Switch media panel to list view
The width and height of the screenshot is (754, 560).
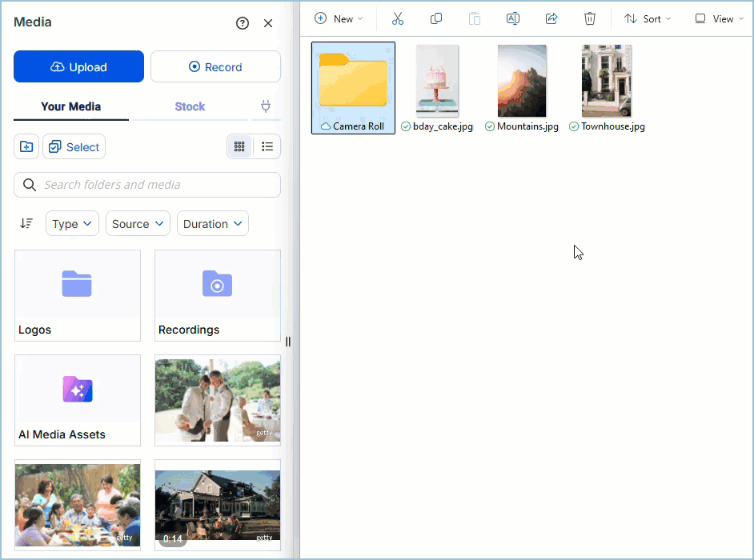[267, 146]
